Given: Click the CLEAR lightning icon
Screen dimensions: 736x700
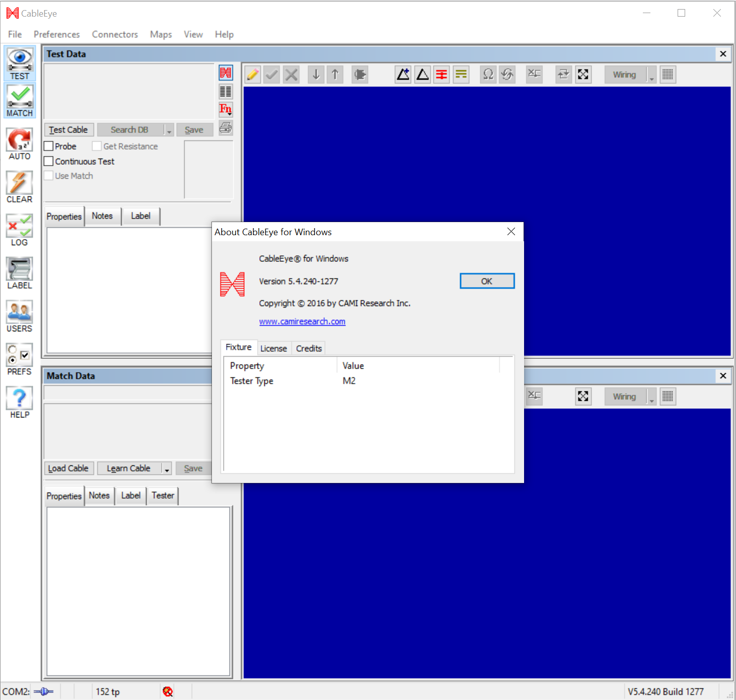Looking at the screenshot, I should 20,187.
